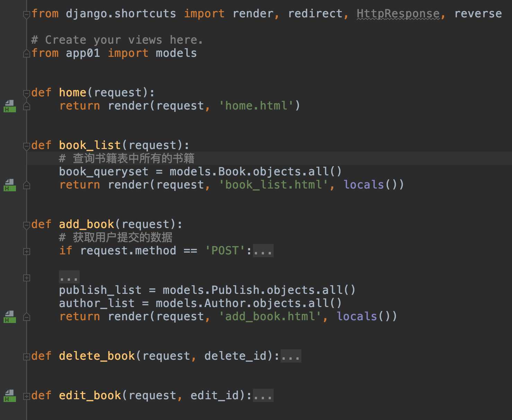Image resolution: width=512 pixels, height=420 pixels.
Task: Click the 'delete_id' parameter
Action: (235, 356)
